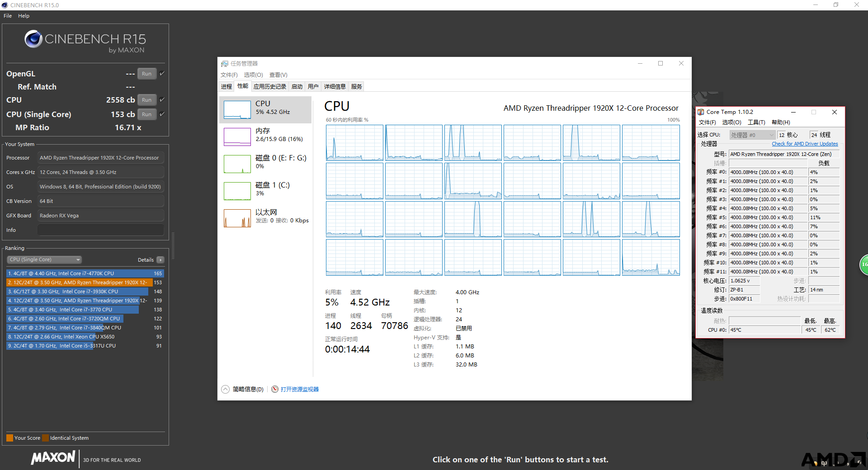Switch to the 用户 tab
Screen dimensions: 868x470
click(313, 87)
